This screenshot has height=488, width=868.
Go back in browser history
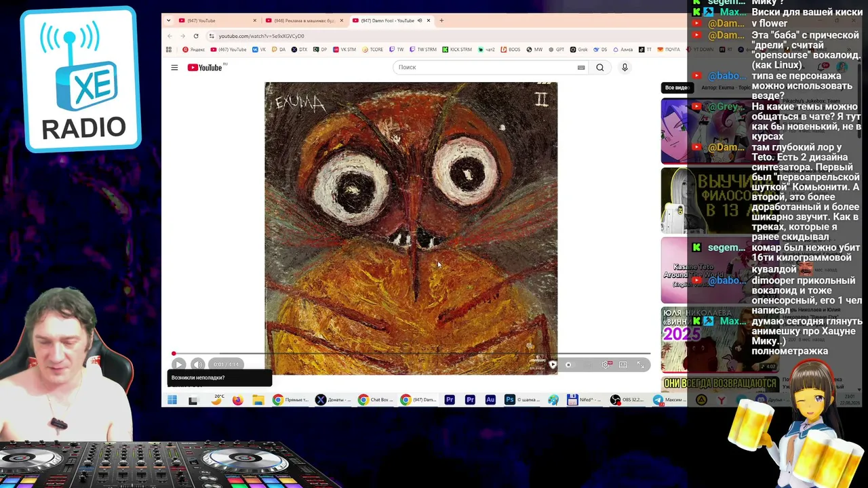[x=170, y=36]
